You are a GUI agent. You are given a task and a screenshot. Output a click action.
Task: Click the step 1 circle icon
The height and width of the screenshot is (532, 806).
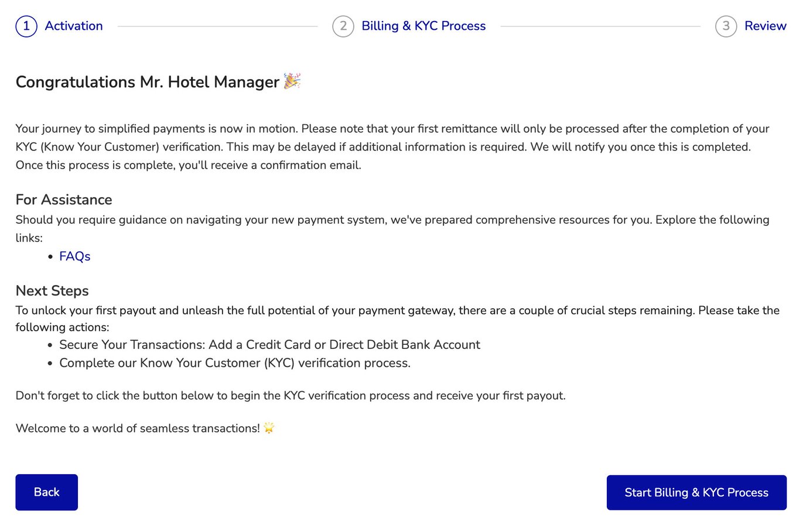click(25, 26)
